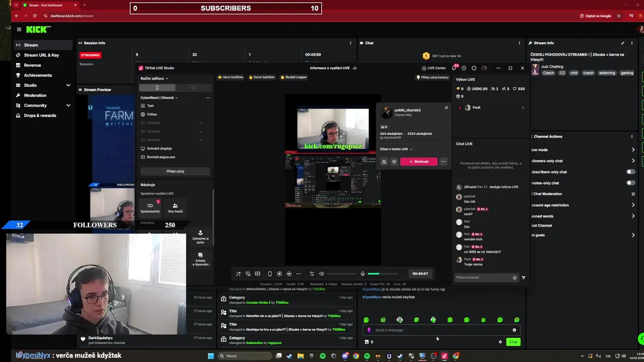Open LIVE Center
Viewport: 644px width, 362px height.
point(434,68)
